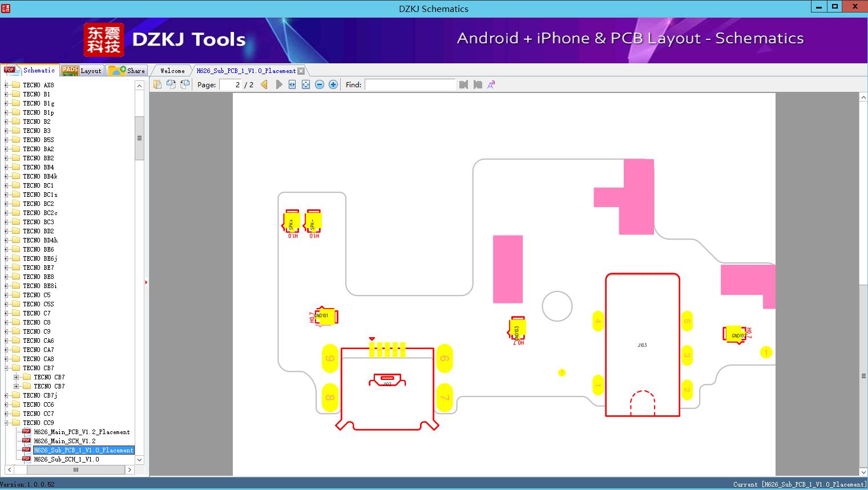868x490 pixels.
Task: Expand the TECNO CB7j tree node
Action: coord(6,395)
